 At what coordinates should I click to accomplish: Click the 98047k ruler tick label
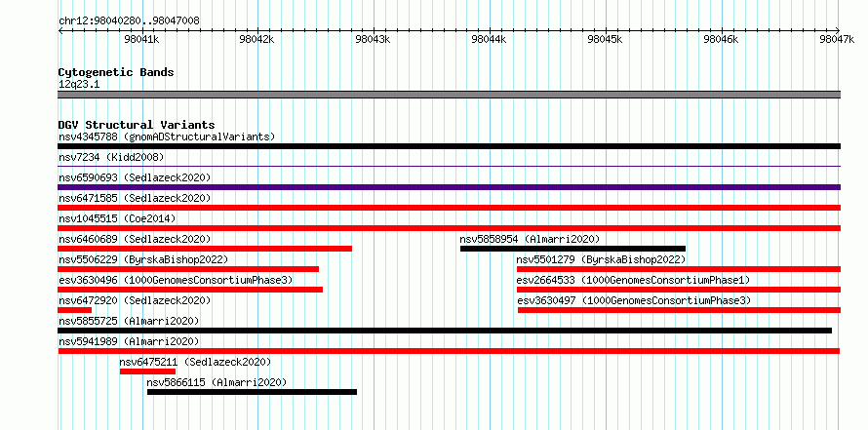pos(837,39)
